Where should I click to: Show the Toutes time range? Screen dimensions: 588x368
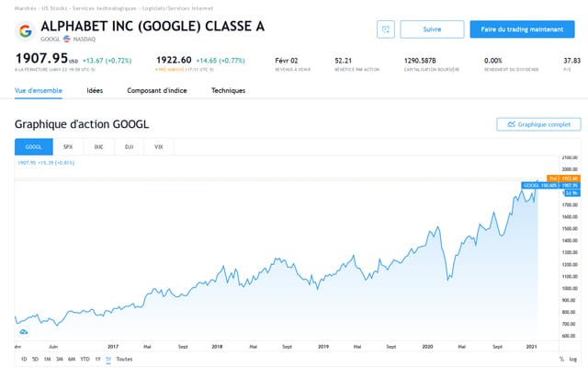[x=125, y=359]
